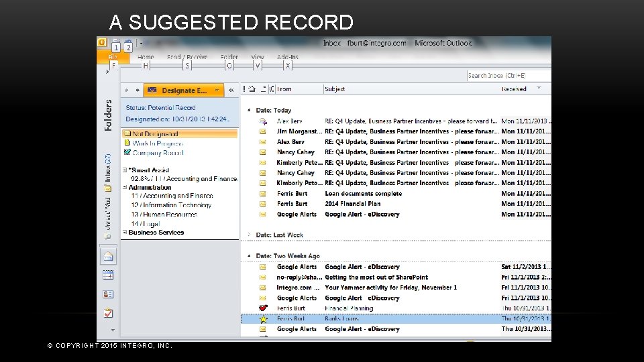The image size is (644, 362).
Task: Click the back arrow in designation panel
Action: 127,90
